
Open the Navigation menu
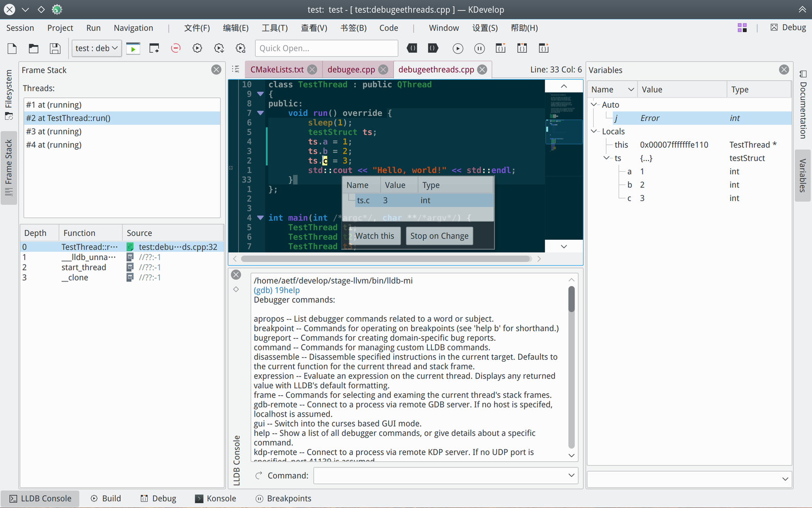[x=133, y=28]
